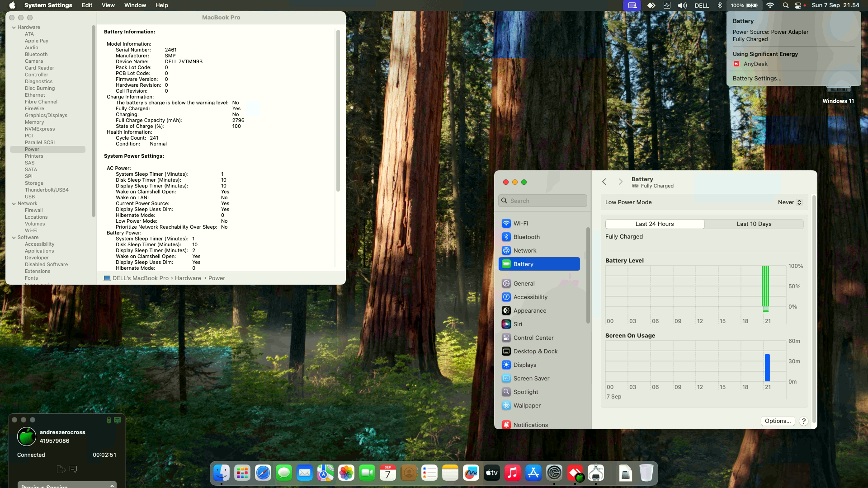The width and height of the screenshot is (868, 488).
Task: Select Thunderbolt/USB4 in System Information
Action: coord(47,190)
